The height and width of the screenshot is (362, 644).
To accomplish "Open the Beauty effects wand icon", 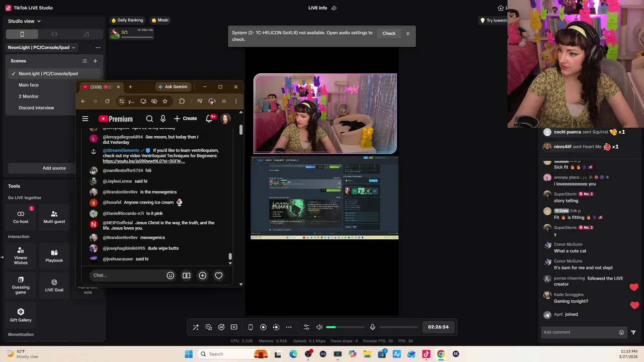I will pyautogui.click(x=196, y=327).
